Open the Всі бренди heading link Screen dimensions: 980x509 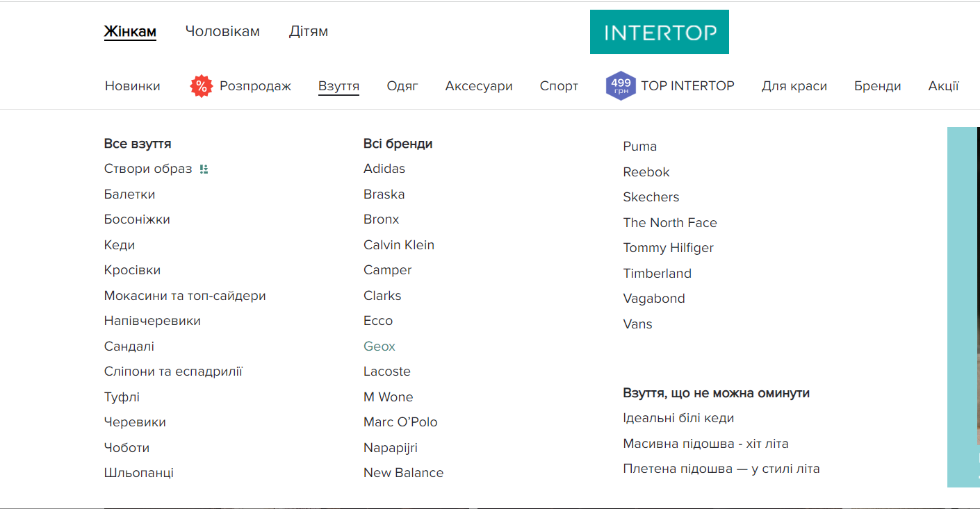tap(398, 144)
